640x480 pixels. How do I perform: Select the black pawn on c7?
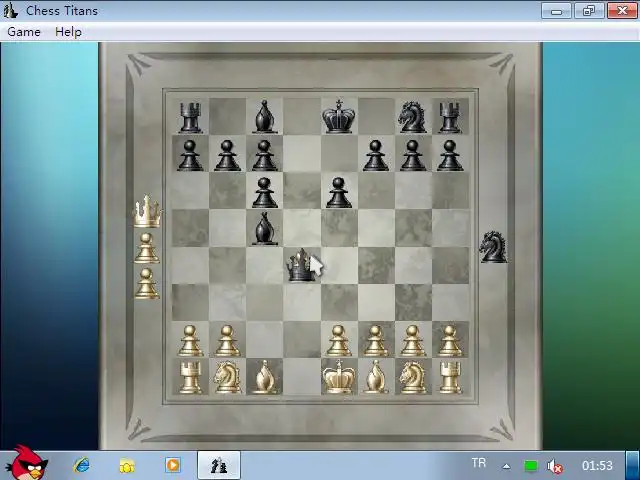point(264,155)
